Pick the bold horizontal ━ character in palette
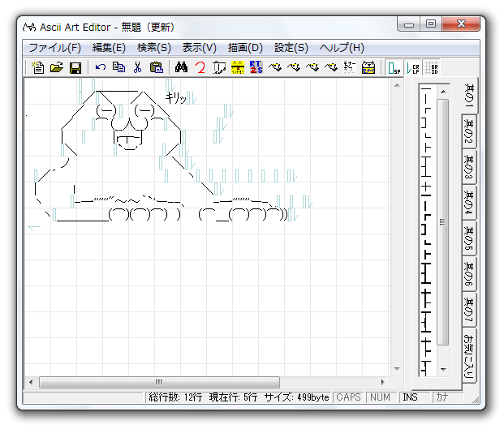Screen dimensions: 504x429 pos(426,195)
